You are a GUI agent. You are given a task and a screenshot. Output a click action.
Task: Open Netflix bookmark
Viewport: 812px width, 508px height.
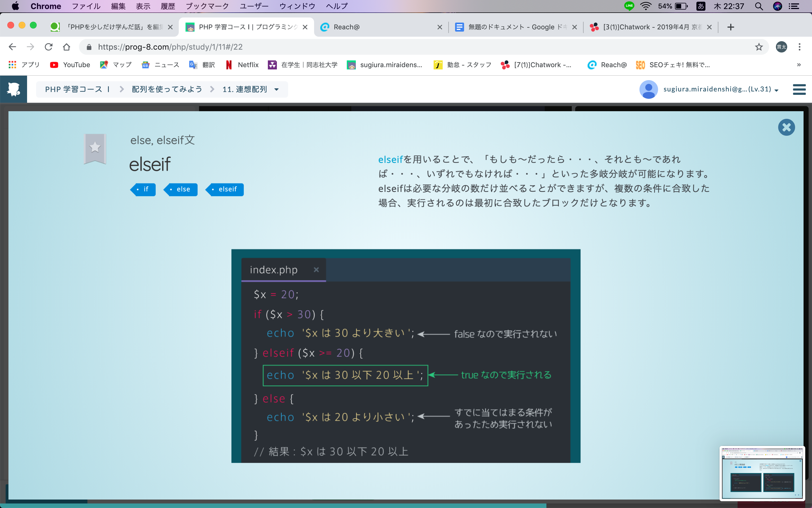tap(242, 65)
